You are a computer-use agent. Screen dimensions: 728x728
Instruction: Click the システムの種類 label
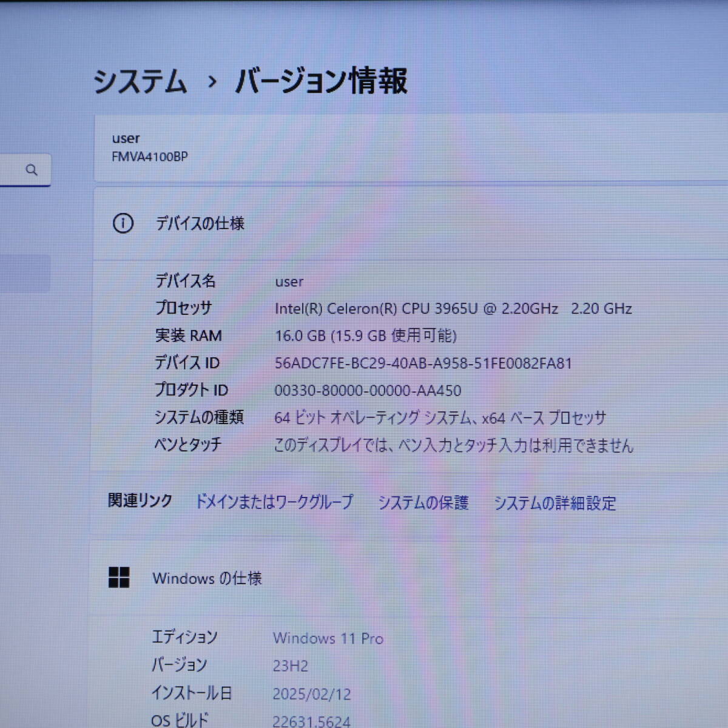(x=199, y=417)
